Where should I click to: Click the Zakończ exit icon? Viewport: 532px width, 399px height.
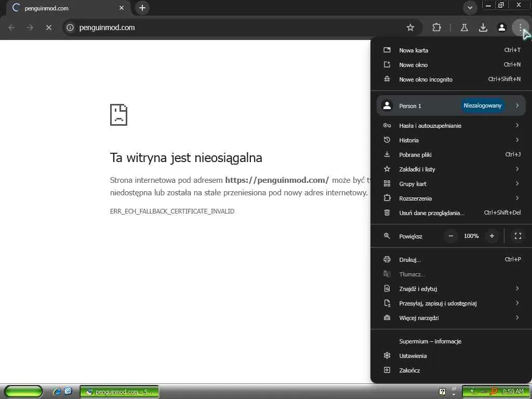click(x=387, y=370)
